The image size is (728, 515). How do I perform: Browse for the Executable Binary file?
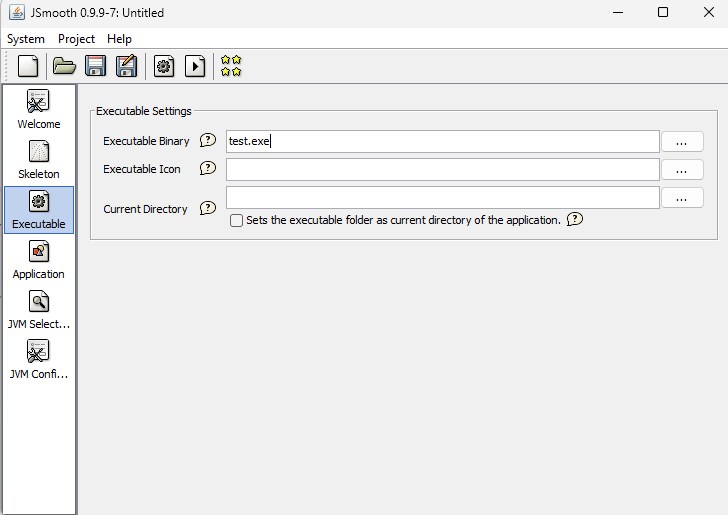(681, 142)
